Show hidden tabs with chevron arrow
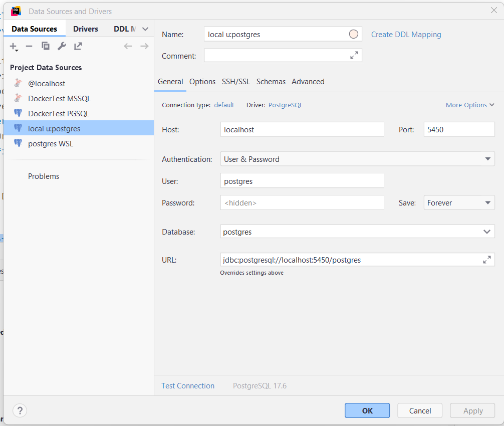 click(x=145, y=29)
